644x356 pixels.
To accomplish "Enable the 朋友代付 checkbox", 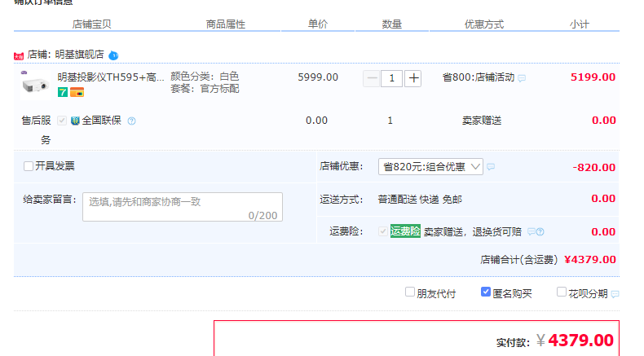I will 409,292.
